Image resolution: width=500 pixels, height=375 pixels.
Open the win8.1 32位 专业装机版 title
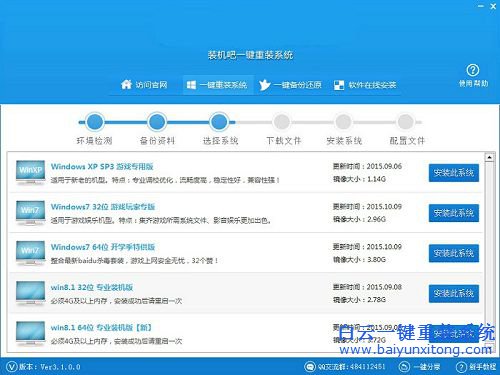pyautogui.click(x=92, y=287)
